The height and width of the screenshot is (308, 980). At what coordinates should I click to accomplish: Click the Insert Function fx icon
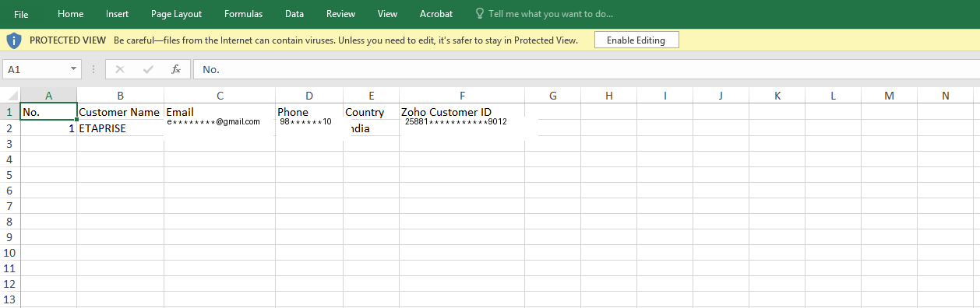click(176, 69)
